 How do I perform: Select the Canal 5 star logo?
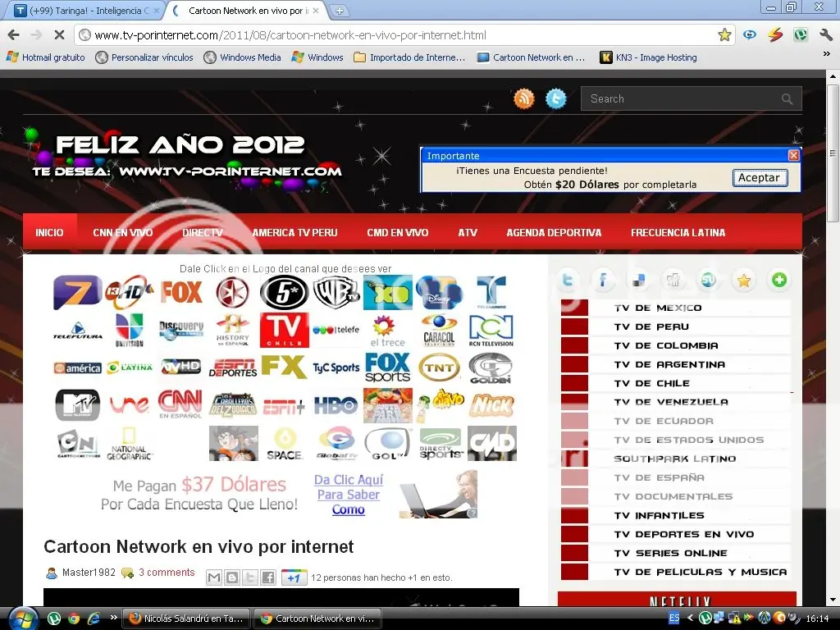284,293
